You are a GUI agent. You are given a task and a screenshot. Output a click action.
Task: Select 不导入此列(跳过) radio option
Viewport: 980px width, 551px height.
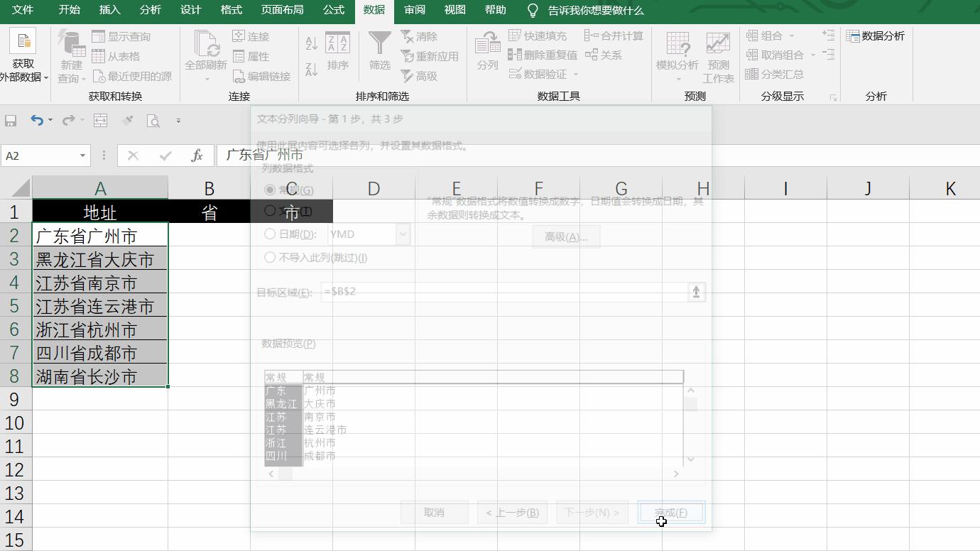point(270,257)
